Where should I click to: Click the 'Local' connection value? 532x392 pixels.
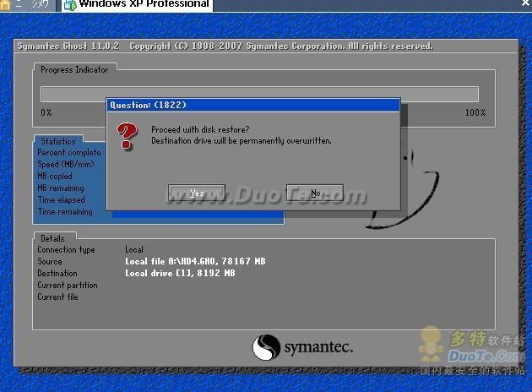coord(134,250)
